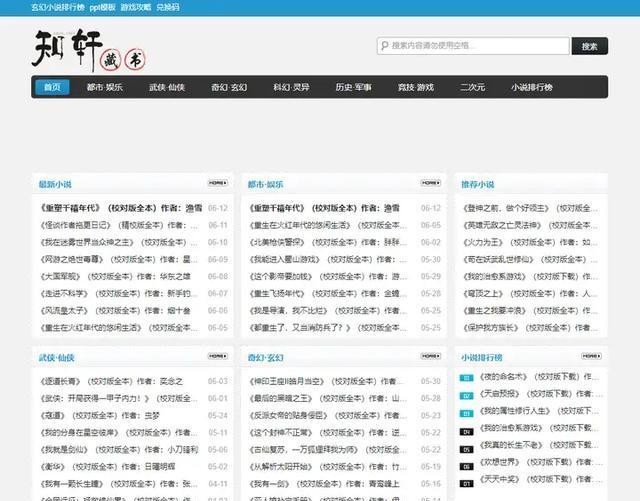The width and height of the screenshot is (640, 501).
Task: Select the 首页 navigation tab
Action: pyautogui.click(x=51, y=87)
